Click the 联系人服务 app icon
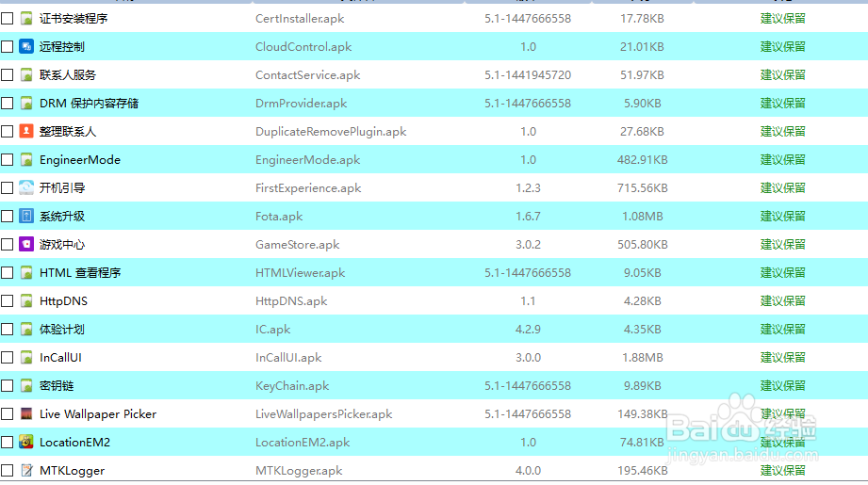The width and height of the screenshot is (868, 485). pyautogui.click(x=26, y=74)
